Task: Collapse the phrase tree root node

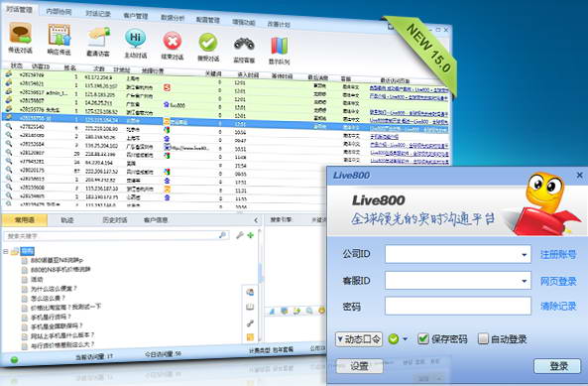Action: pyautogui.click(x=6, y=251)
